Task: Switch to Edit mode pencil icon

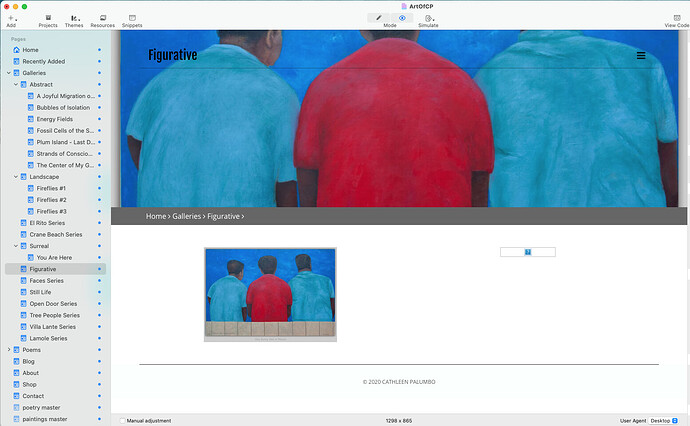Action: (378, 18)
